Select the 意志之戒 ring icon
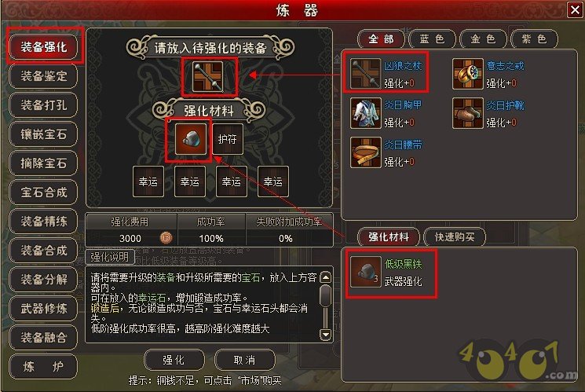Image resolution: width=585 pixels, height=392 pixels. pos(468,73)
